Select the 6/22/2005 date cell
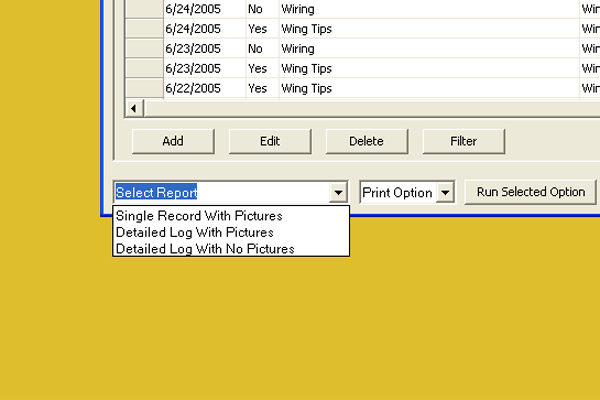The image size is (600, 400). click(x=192, y=88)
